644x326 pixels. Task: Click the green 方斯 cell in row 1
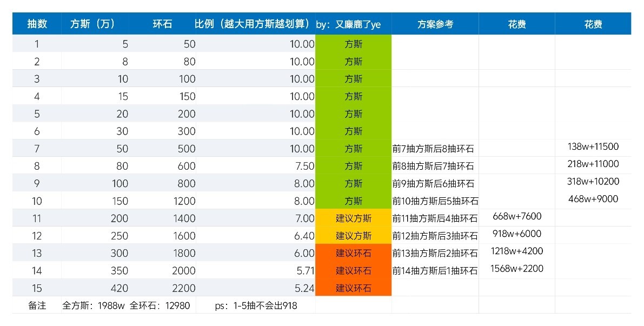pos(353,44)
